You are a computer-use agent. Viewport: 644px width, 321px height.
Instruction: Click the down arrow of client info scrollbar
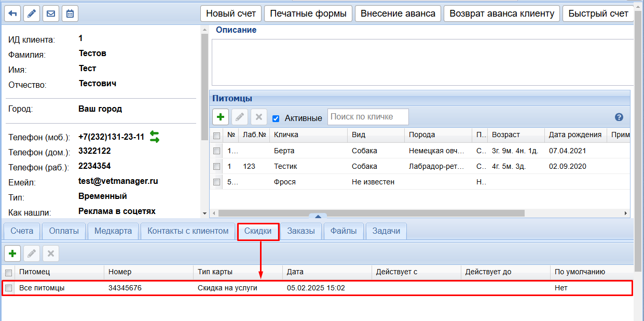(x=204, y=213)
